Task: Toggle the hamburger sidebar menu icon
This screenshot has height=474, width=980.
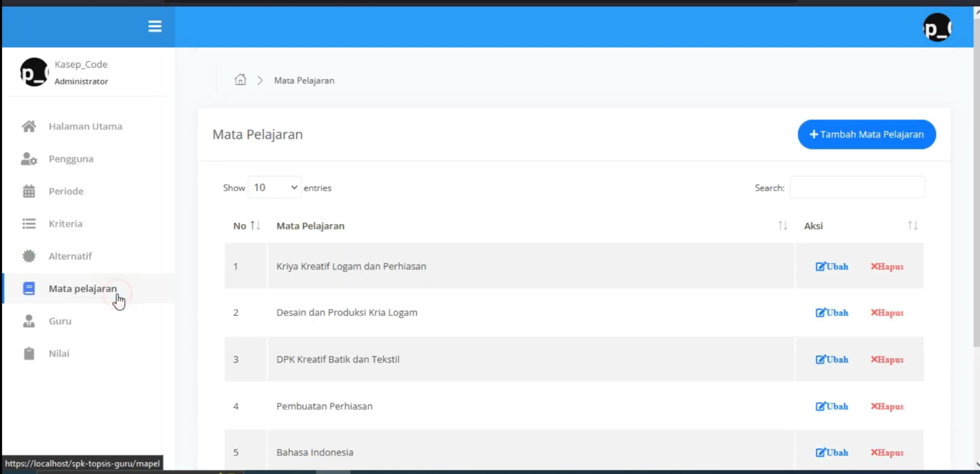Action: point(155,27)
